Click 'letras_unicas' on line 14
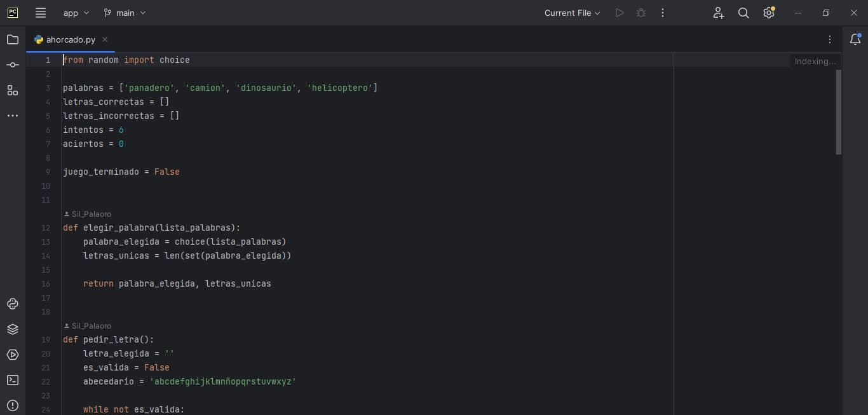 tap(116, 255)
